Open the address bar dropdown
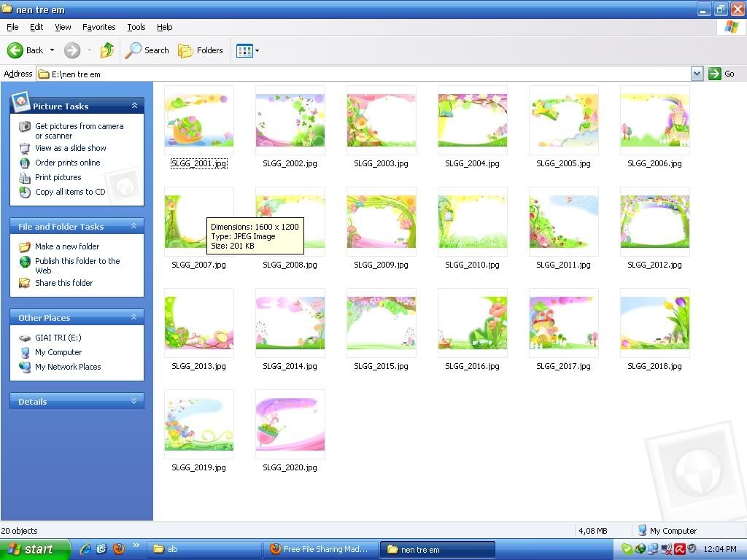747x560 pixels. click(697, 74)
